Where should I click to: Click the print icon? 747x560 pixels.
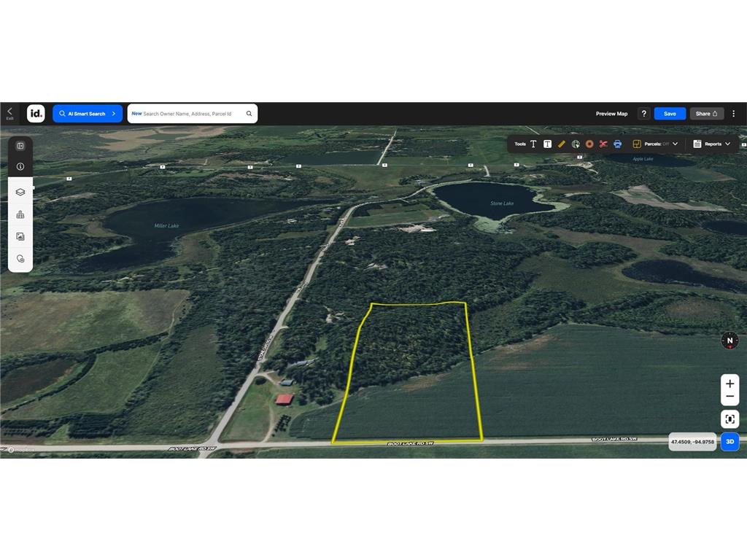tap(617, 144)
